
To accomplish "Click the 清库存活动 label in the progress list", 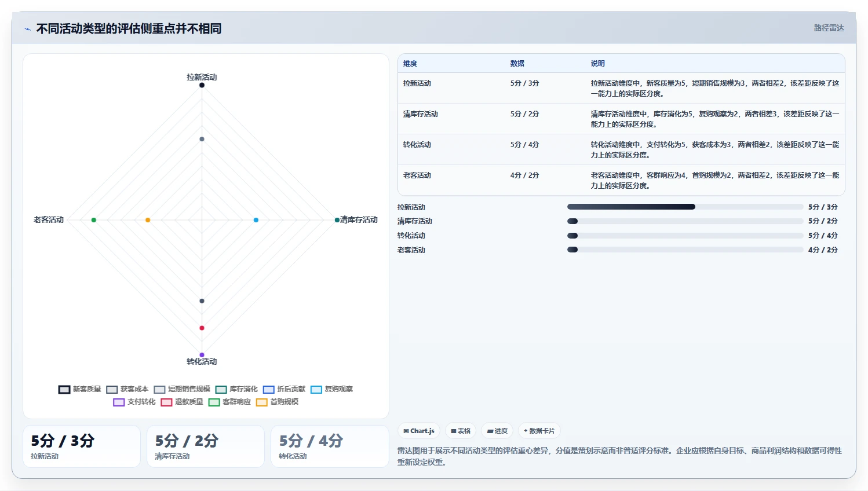I will [415, 221].
